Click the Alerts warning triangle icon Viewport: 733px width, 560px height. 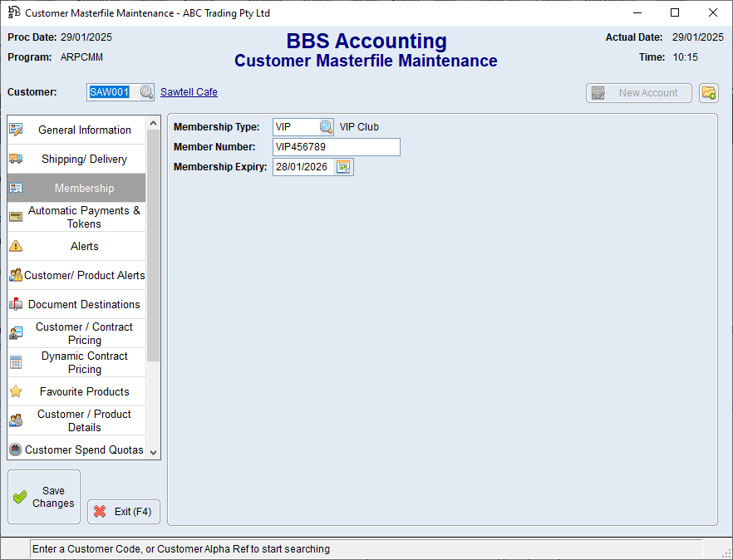(x=16, y=246)
